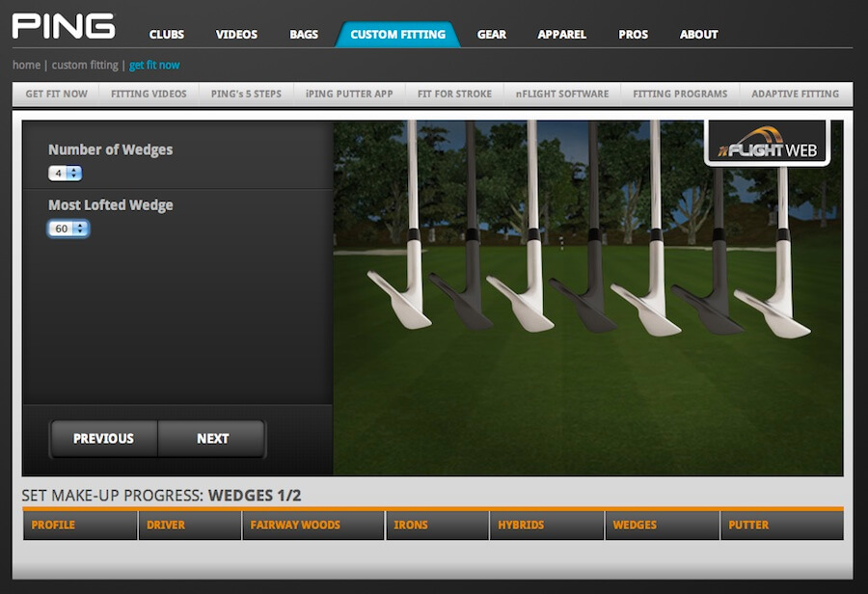Switch to the CUSTOM FITTING tab
The width and height of the screenshot is (868, 594).
point(397,34)
